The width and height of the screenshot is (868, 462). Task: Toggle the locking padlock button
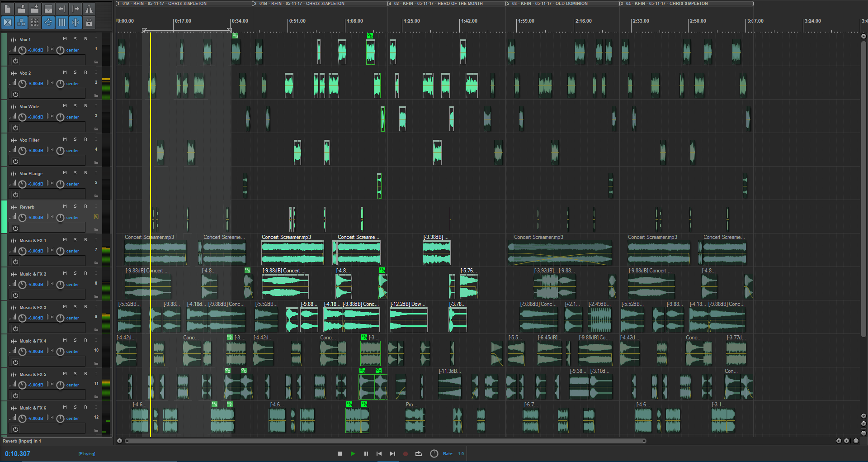pos(89,22)
